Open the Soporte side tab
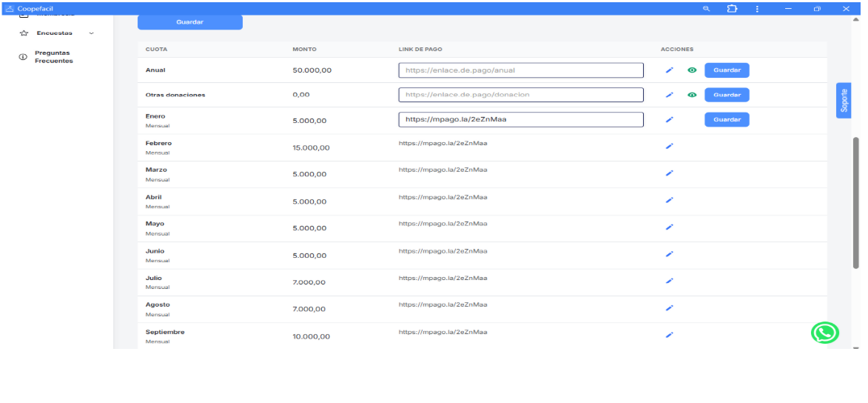 (x=844, y=101)
